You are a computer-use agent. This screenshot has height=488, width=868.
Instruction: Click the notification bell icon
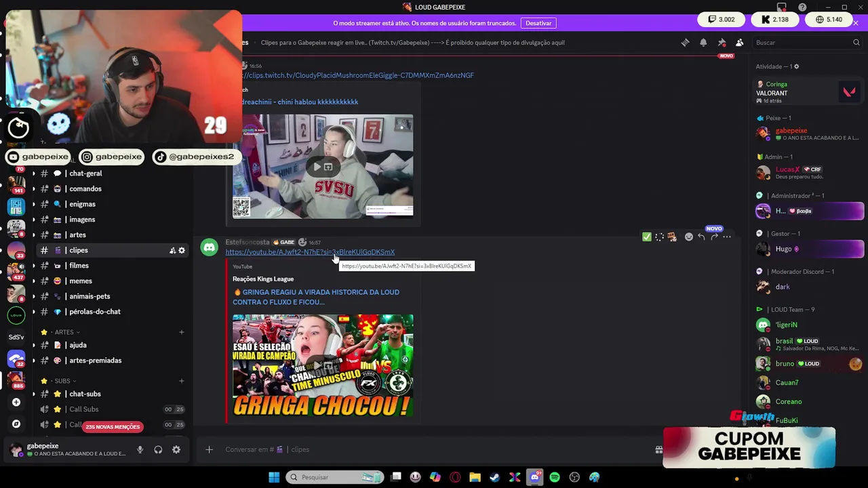click(x=703, y=42)
